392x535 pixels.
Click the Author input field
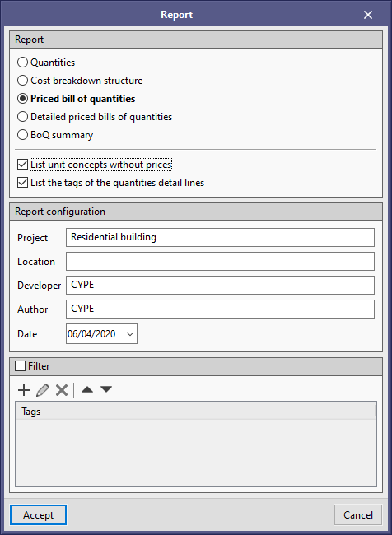220,309
